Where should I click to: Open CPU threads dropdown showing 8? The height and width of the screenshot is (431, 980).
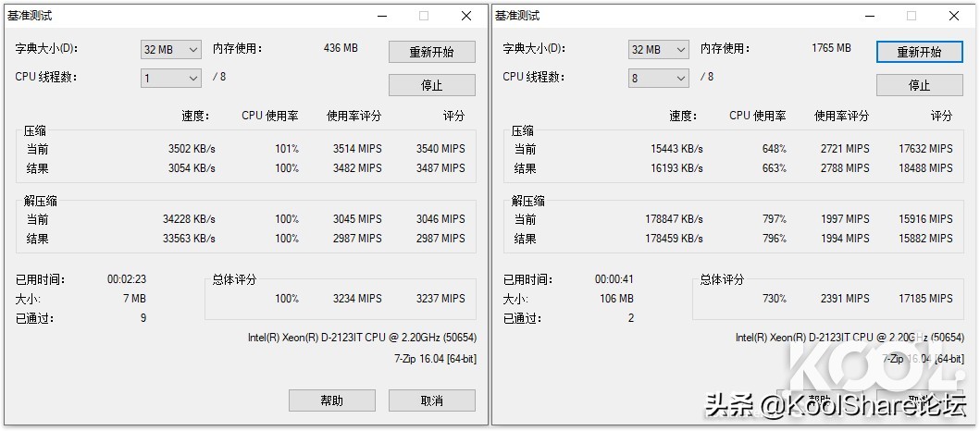click(658, 78)
